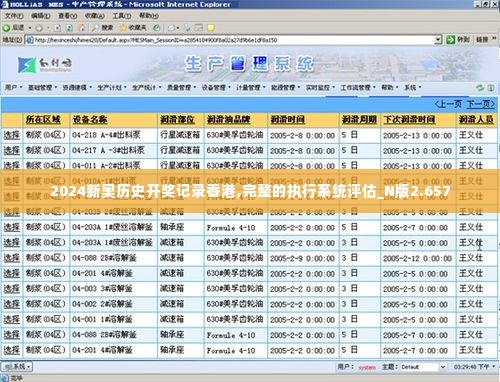Viewport: 500px width, 382px height.
Task: Open the 查看(V) menu
Action: [x=68, y=16]
